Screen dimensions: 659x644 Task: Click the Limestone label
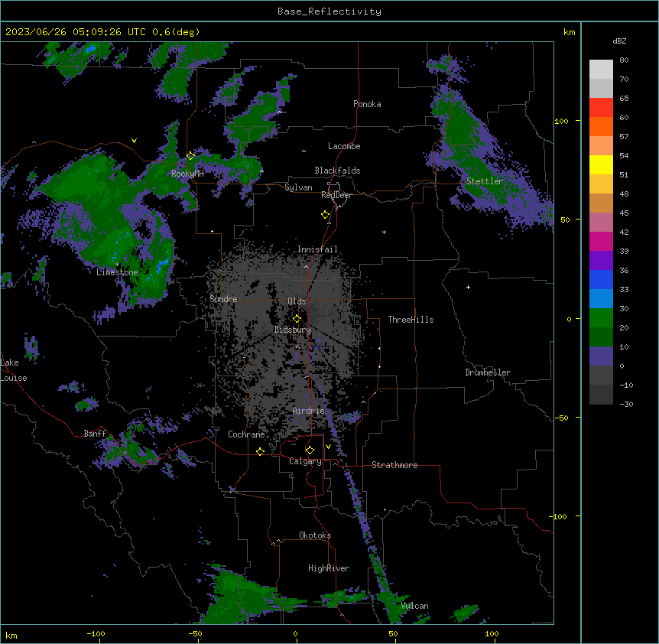pyautogui.click(x=117, y=272)
